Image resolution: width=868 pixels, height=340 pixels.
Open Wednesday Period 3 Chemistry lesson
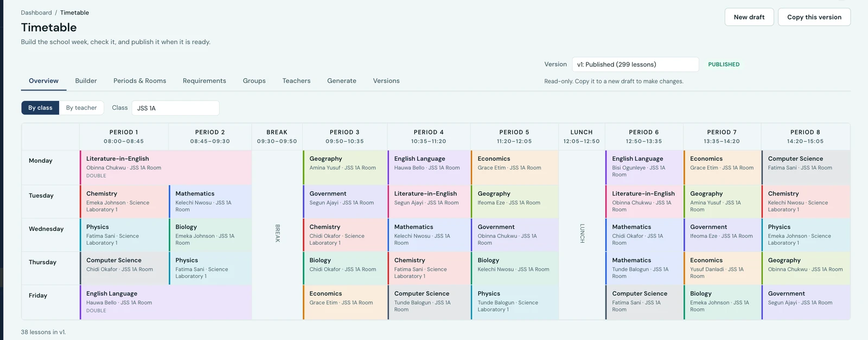coord(345,235)
